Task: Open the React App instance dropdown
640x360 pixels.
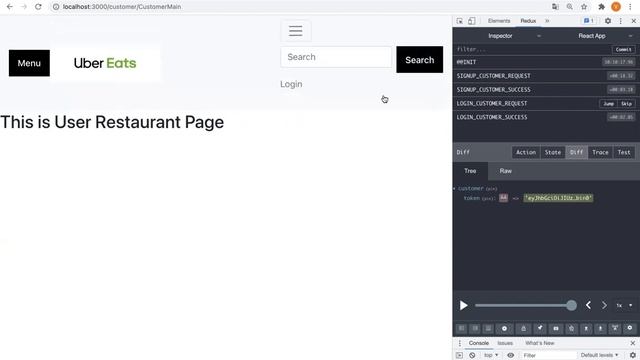Action: coord(593,36)
